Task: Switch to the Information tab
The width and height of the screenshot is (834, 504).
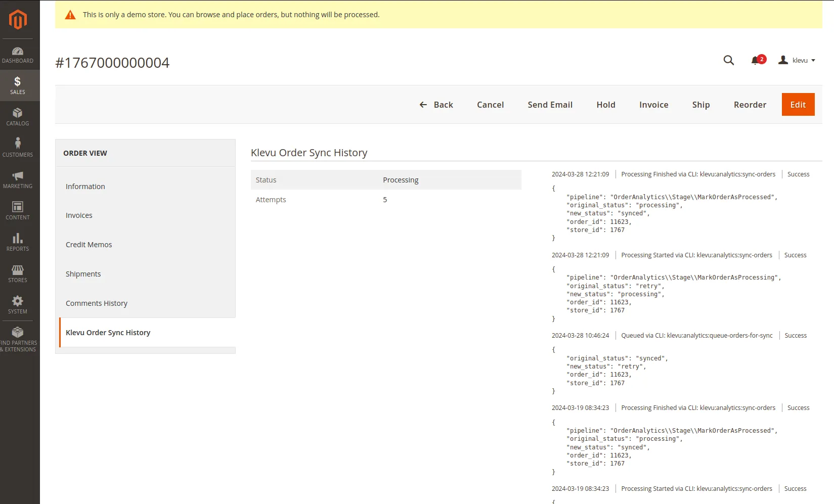Action: tap(146, 187)
